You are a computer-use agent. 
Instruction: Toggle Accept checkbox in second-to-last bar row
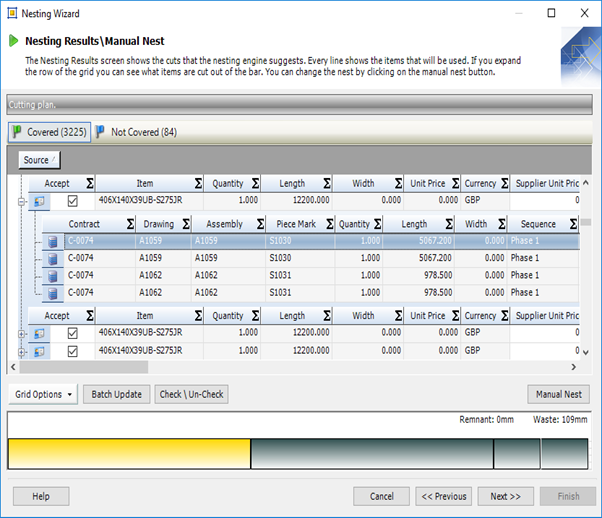tap(72, 334)
